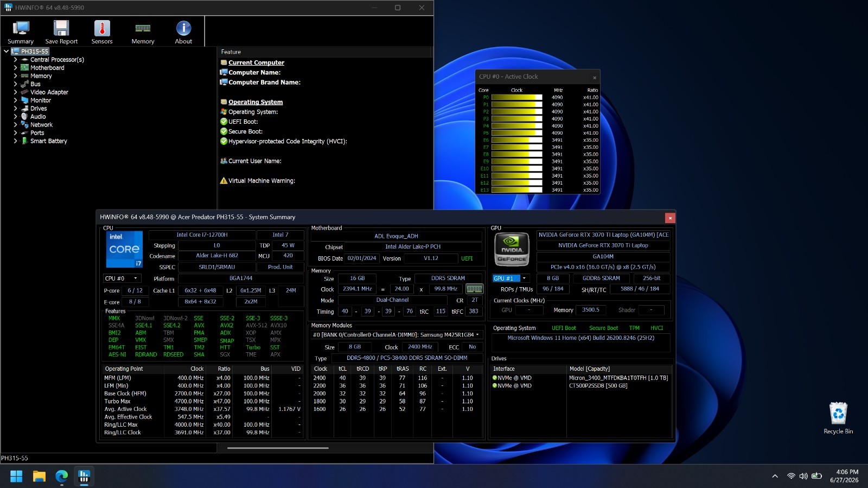Click the NVIDIA GeForce logo
The image size is (868, 488).
512,249
